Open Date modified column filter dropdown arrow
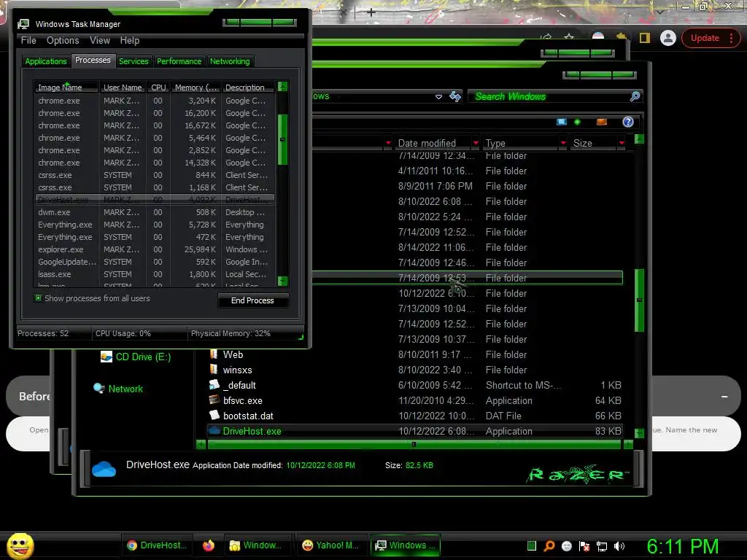The width and height of the screenshot is (747, 560). (476, 143)
